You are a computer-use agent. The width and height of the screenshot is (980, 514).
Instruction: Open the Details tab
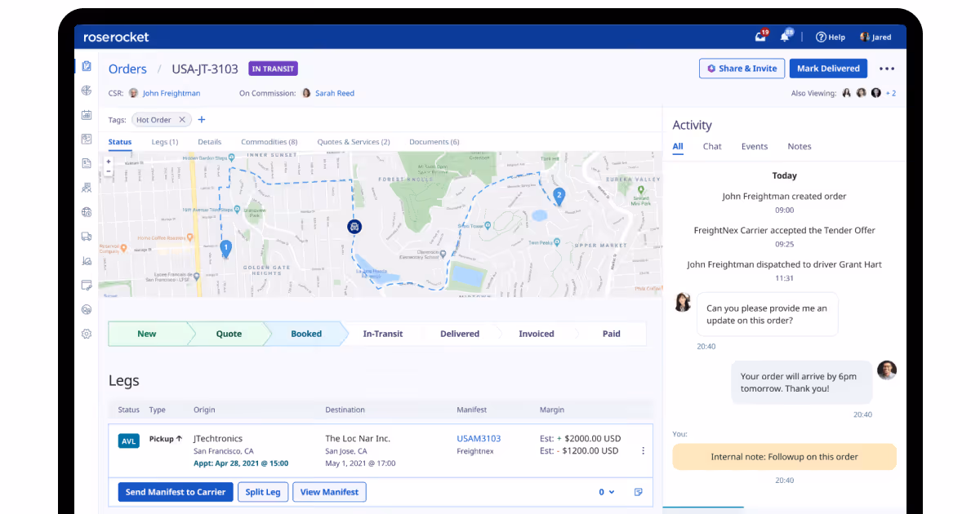click(210, 142)
